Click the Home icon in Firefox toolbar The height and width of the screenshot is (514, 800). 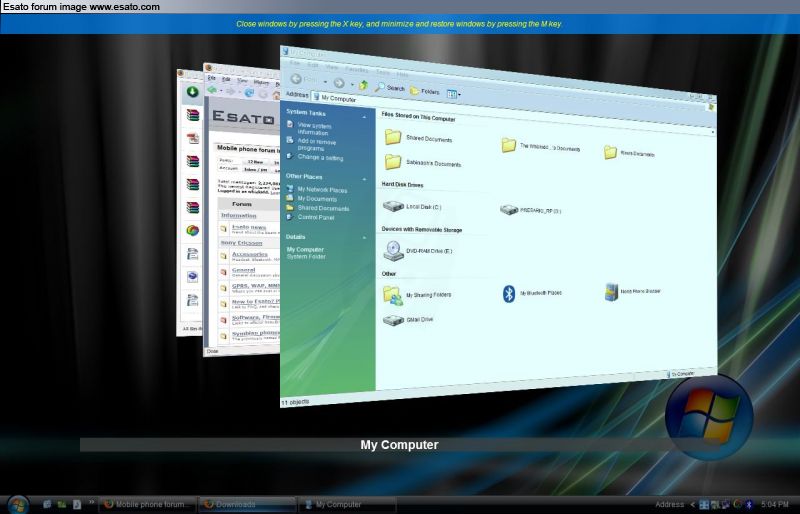click(x=276, y=95)
